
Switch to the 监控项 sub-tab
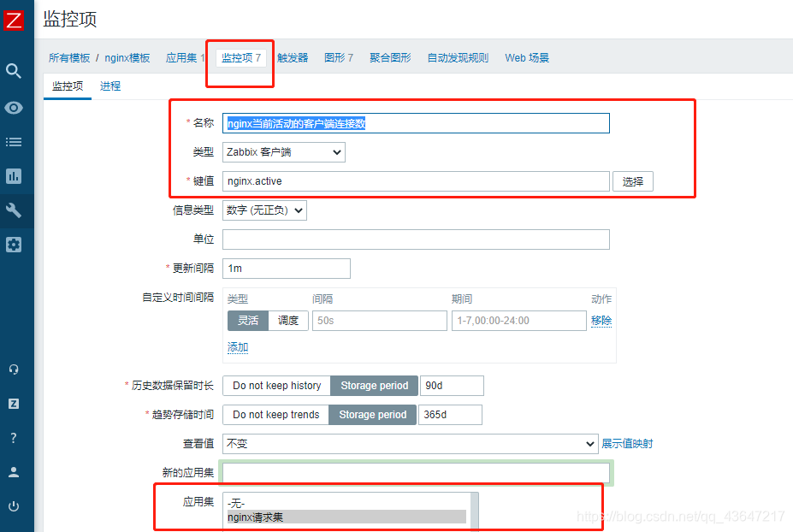(68, 86)
